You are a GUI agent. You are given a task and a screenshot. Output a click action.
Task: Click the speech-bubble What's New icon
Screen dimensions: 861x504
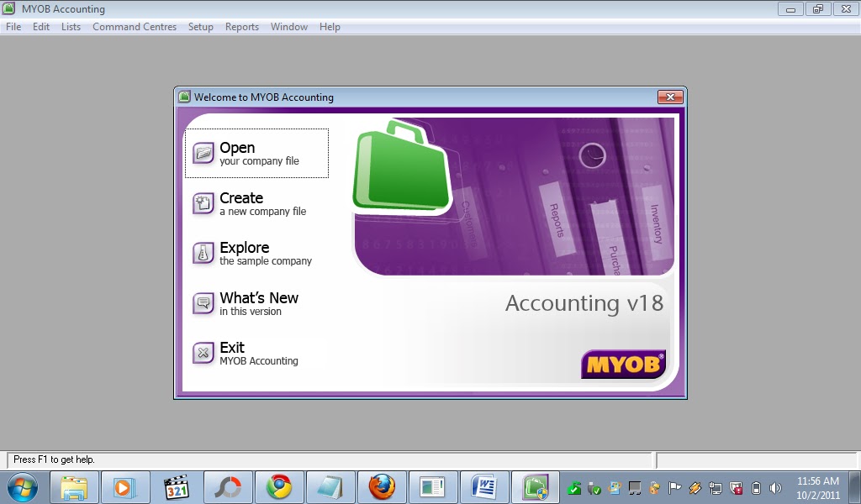[203, 304]
